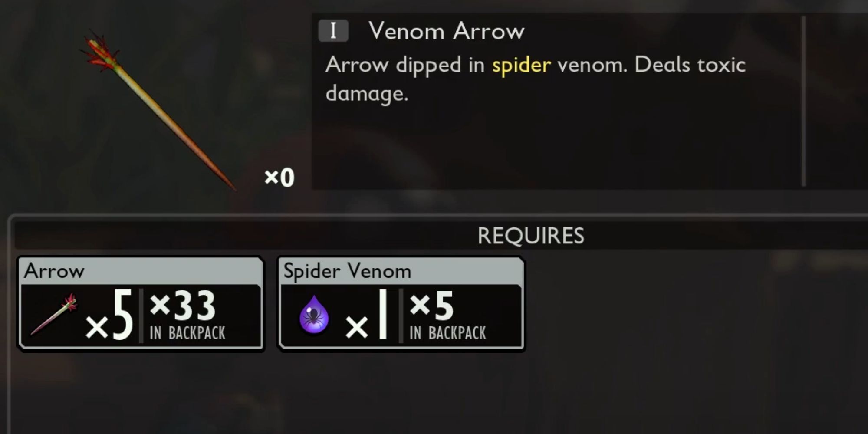This screenshot has width=868, height=434.
Task: Open the Spider Venom requirement card title
Action: point(347,271)
